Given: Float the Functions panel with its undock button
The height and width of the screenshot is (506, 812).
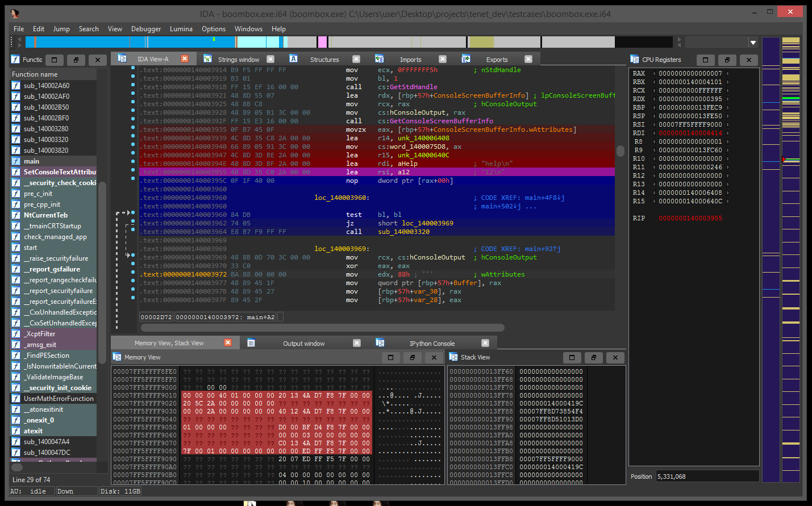Looking at the screenshot, I should 76,60.
